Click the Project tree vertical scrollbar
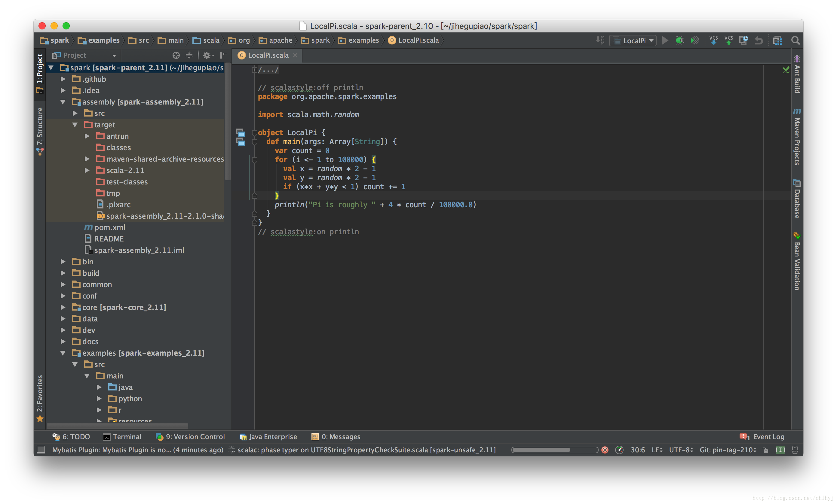Viewport: 837px width, 504px height. (x=228, y=122)
